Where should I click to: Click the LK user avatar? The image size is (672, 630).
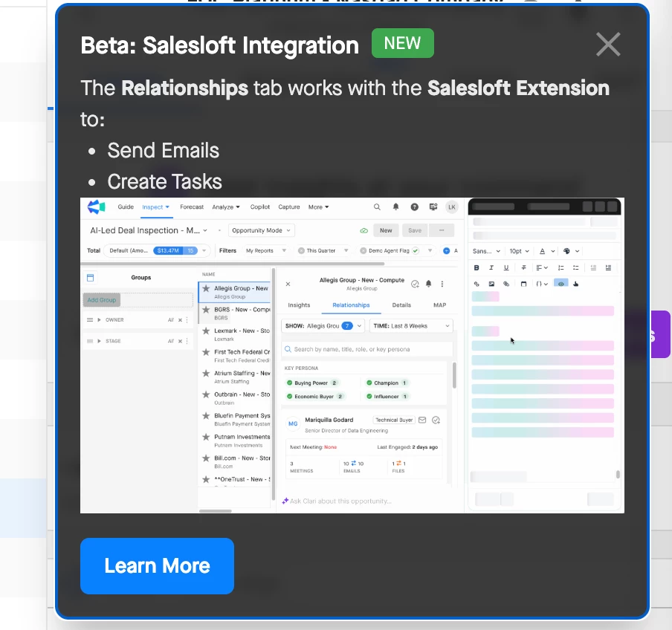pyautogui.click(x=452, y=207)
